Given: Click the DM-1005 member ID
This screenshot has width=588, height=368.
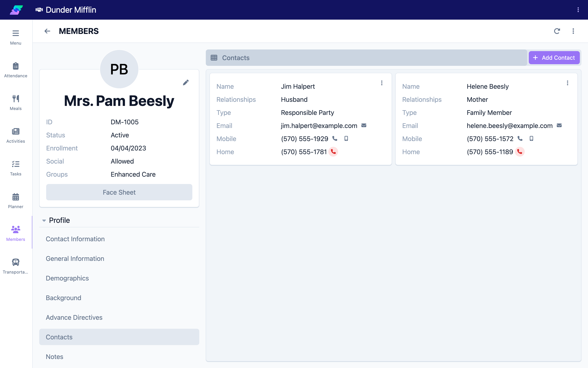Looking at the screenshot, I should click(x=124, y=122).
